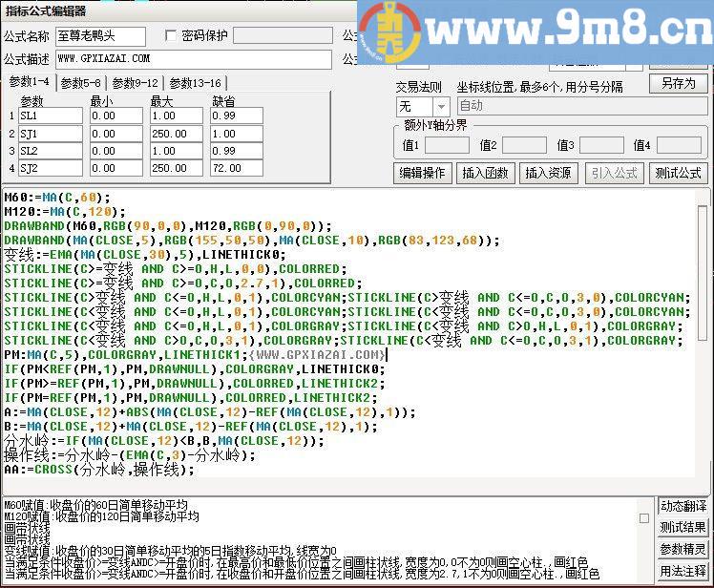The image size is (714, 588).
Task: Click the 测试结果 button
Action: coord(683,528)
